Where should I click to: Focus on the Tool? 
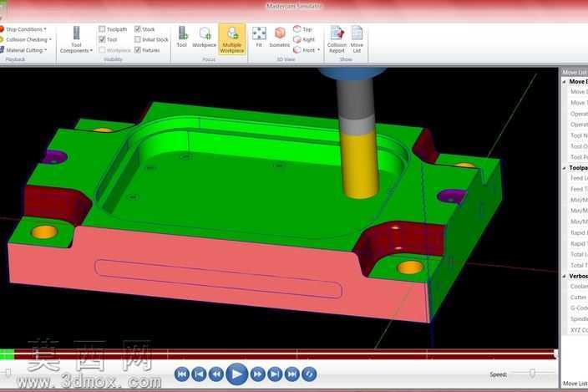(x=182, y=37)
